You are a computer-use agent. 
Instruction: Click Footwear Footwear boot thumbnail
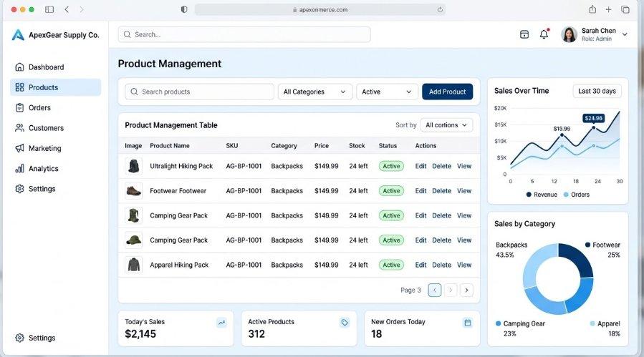[x=133, y=191]
